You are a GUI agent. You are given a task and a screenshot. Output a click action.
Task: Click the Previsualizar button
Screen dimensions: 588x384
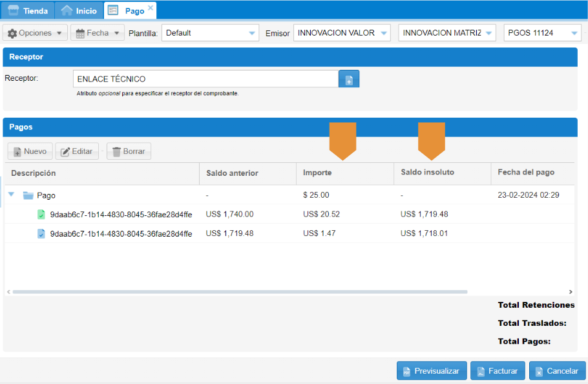tap(431, 371)
